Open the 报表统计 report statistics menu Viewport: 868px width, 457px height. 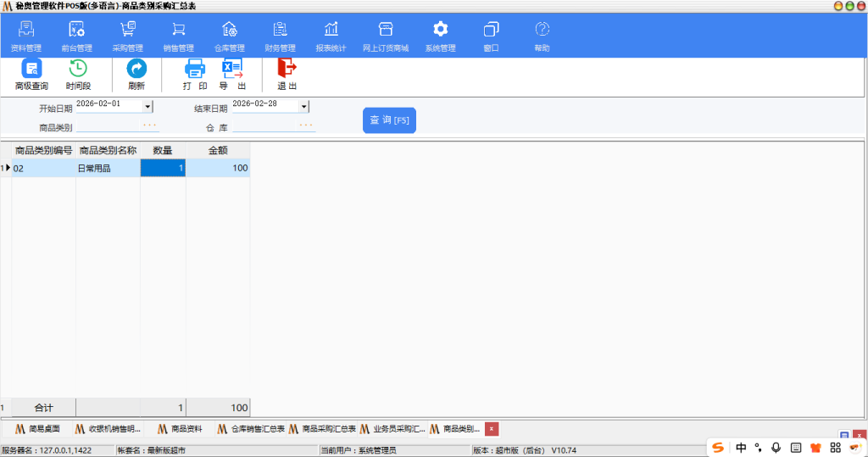coord(331,36)
